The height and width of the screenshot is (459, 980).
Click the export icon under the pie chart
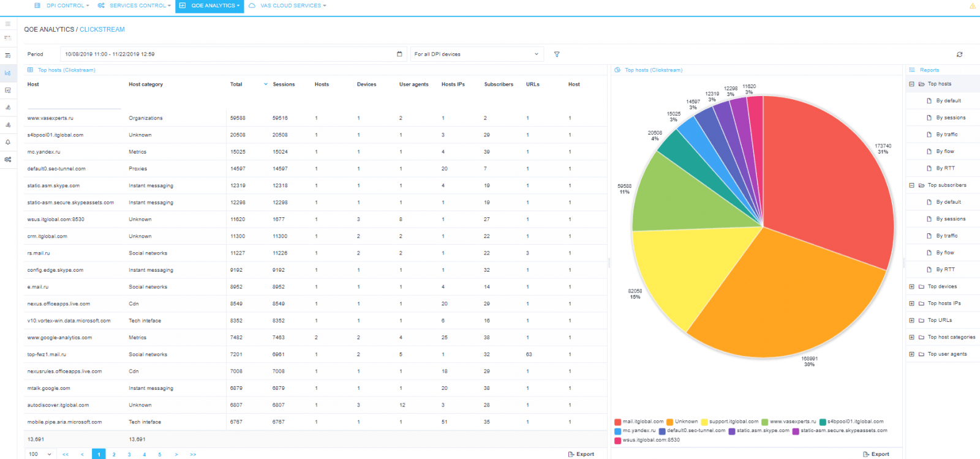(x=866, y=454)
